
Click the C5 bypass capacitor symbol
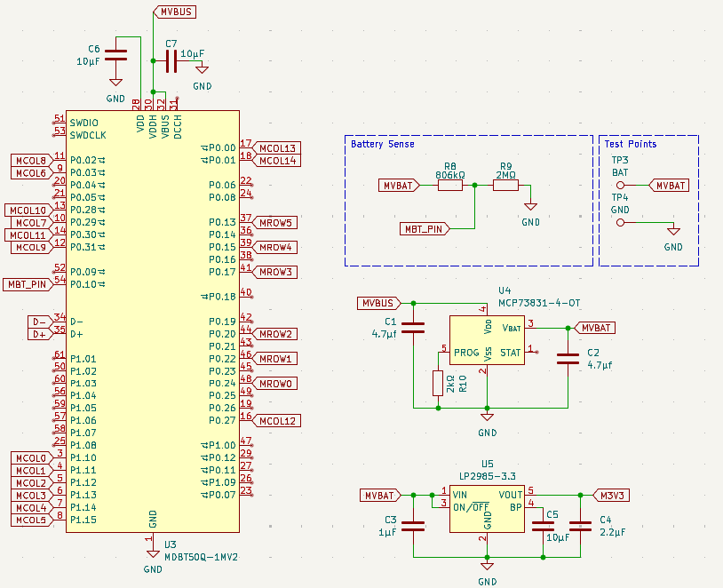pos(544,526)
